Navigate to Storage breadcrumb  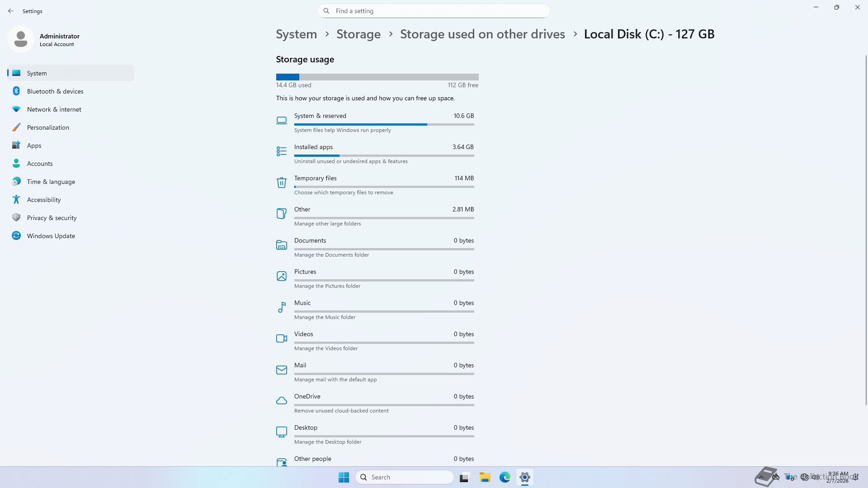pyautogui.click(x=358, y=34)
